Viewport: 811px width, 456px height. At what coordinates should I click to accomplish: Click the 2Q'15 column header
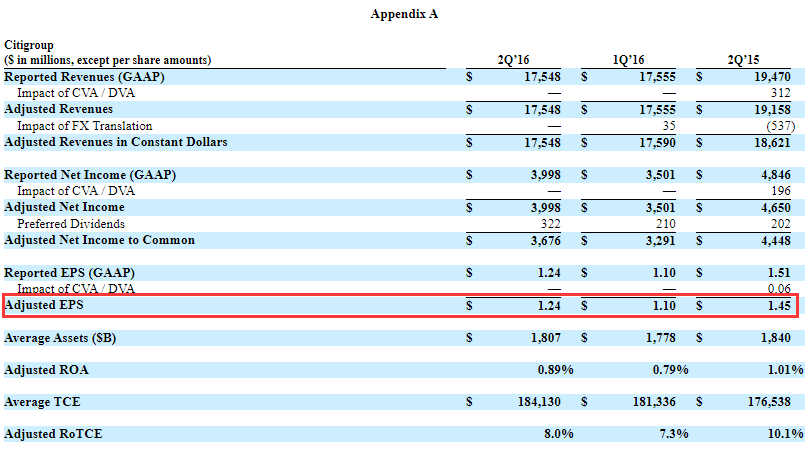pyautogui.click(x=743, y=60)
